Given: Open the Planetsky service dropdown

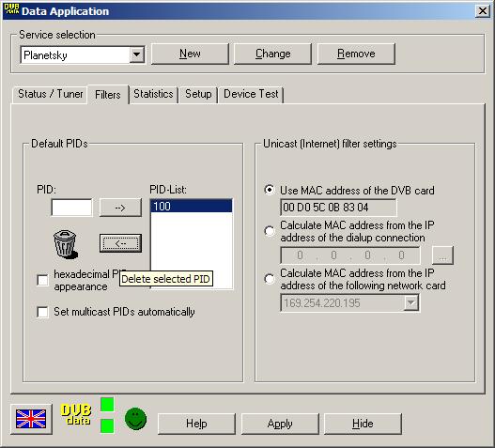Looking at the screenshot, I should [137, 54].
